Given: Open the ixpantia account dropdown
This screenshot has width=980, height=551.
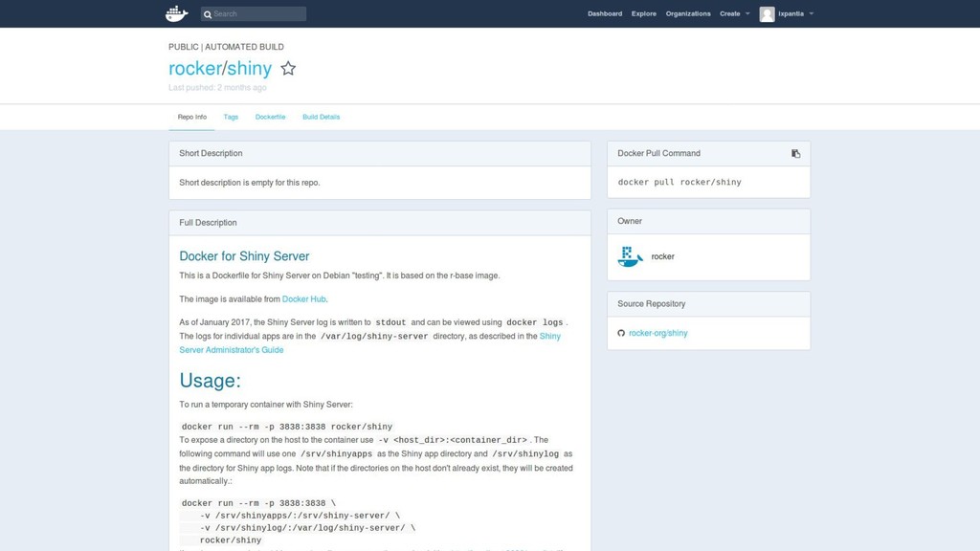Looking at the screenshot, I should 795,13.
